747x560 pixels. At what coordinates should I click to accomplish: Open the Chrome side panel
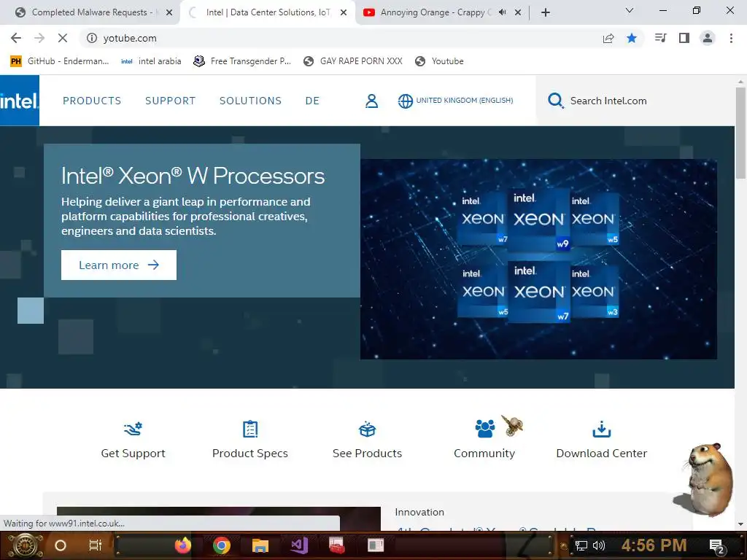(684, 38)
